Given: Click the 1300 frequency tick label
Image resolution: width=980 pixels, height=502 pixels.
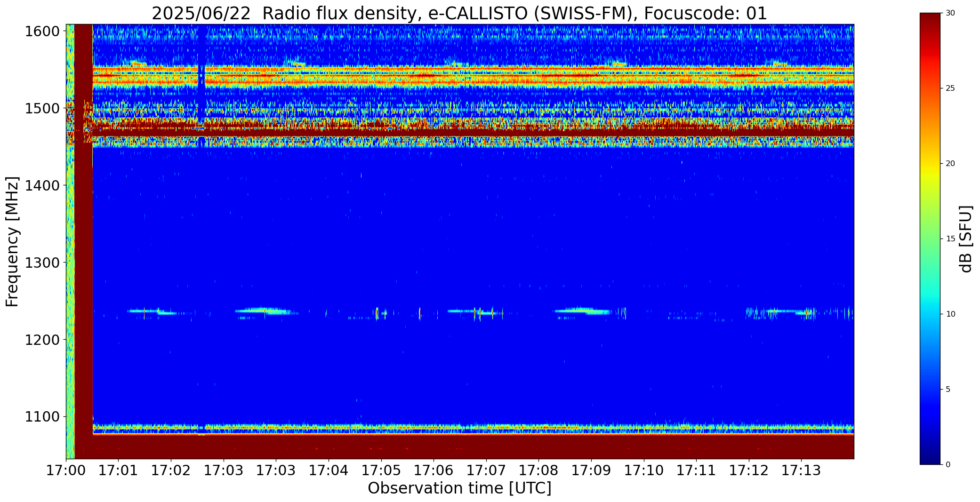Looking at the screenshot, I should pyautogui.click(x=42, y=263).
